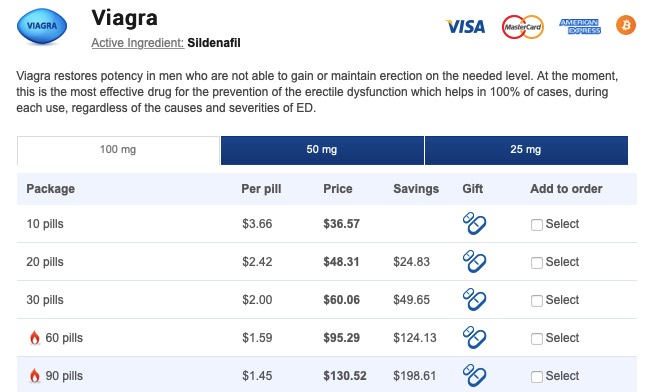645x392 pixels.
Task: Click the gift pills icon for 10 pills
Action: tap(474, 223)
